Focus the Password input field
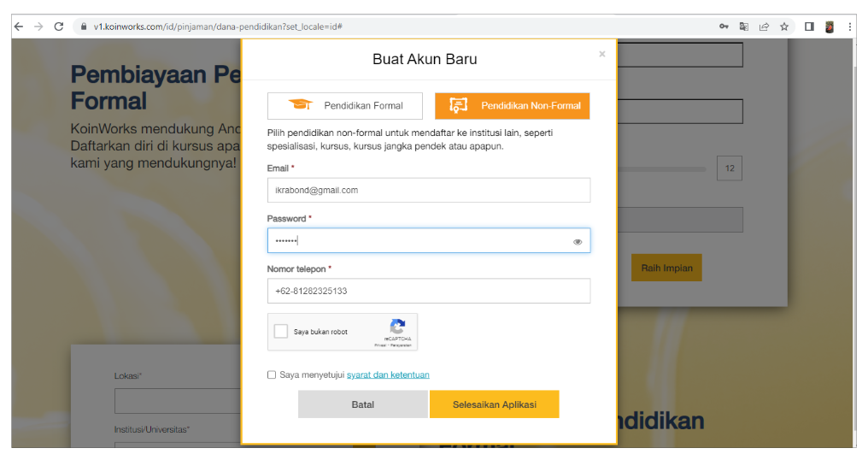Viewport: 868px width, 466px height. click(429, 240)
